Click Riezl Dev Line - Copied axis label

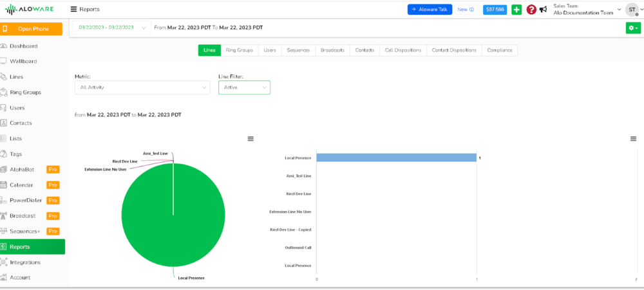pos(290,230)
